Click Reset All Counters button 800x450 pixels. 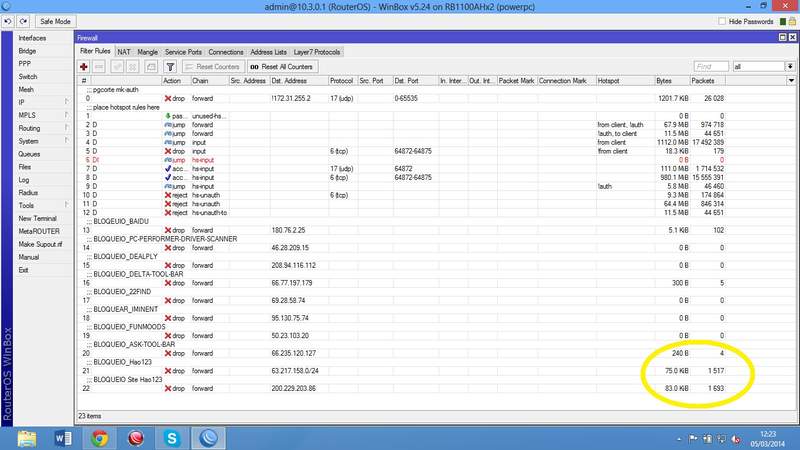pyautogui.click(x=282, y=67)
